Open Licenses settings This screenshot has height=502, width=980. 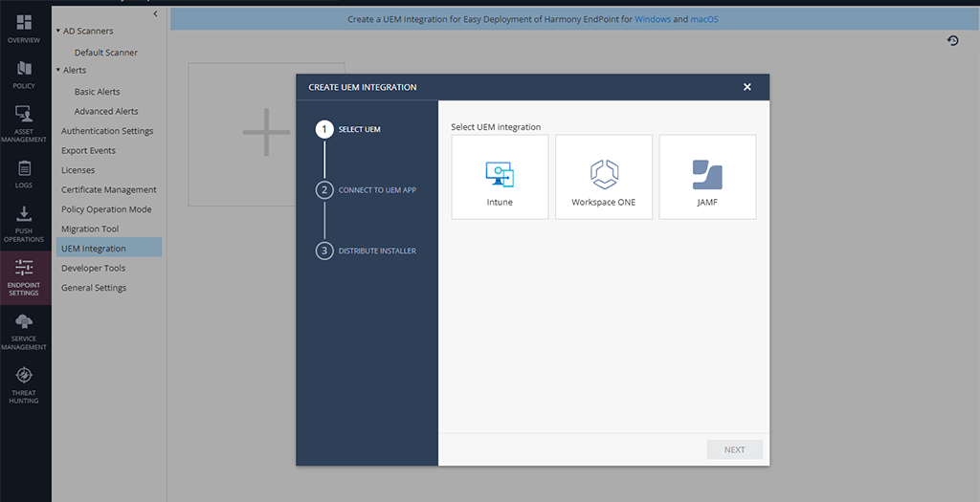click(x=78, y=170)
